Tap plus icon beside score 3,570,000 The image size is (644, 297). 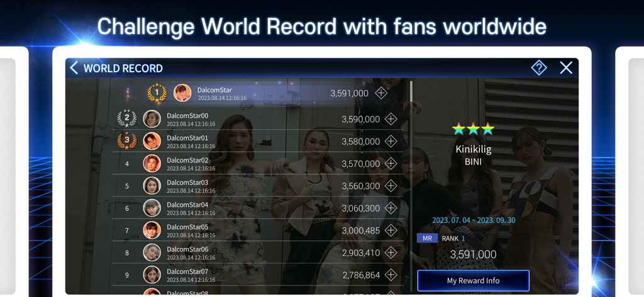391,164
